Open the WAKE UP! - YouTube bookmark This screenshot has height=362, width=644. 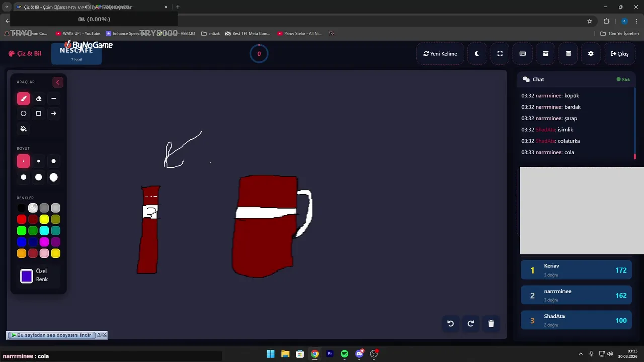click(x=78, y=34)
